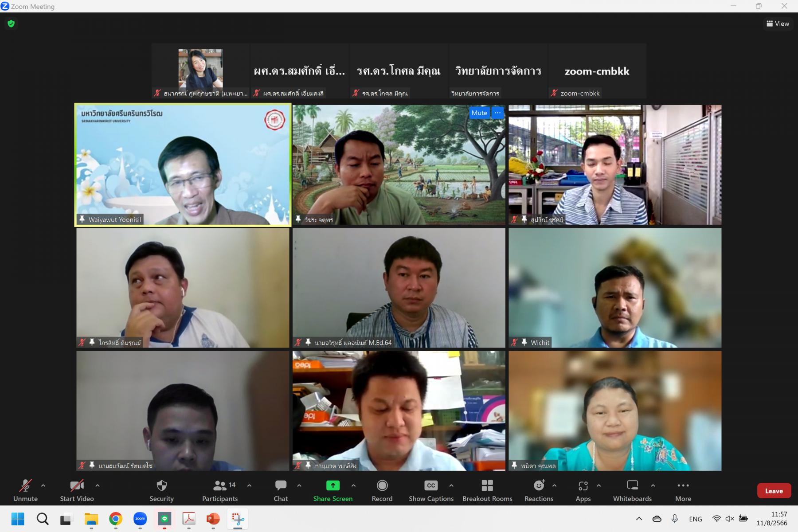This screenshot has width=798, height=532.
Task: Click the zoom-cmbkk participant tile
Action: tap(597, 71)
